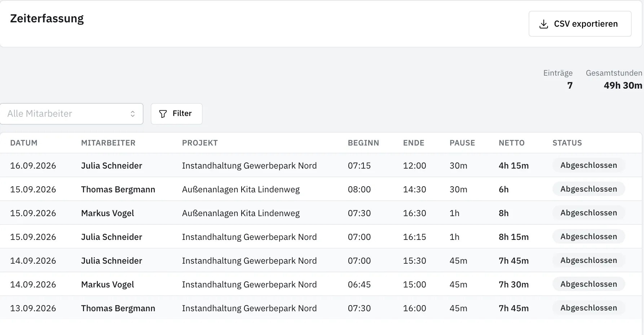Click end time 16:00
This screenshot has width=644, height=335.
[x=414, y=308]
